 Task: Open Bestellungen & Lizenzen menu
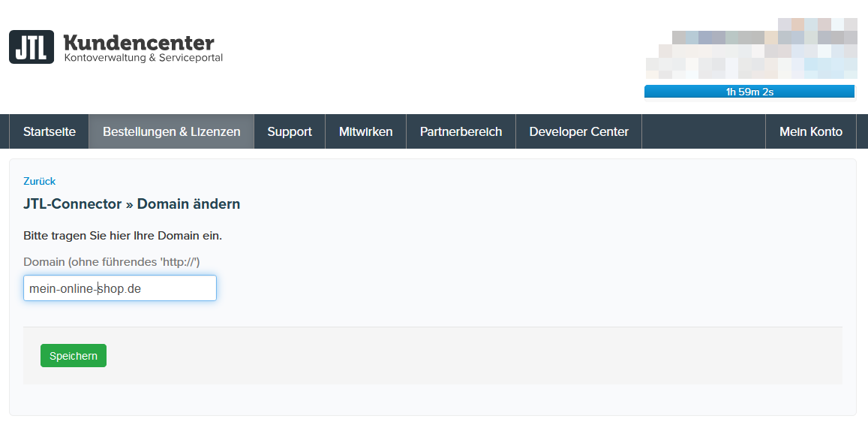172,132
